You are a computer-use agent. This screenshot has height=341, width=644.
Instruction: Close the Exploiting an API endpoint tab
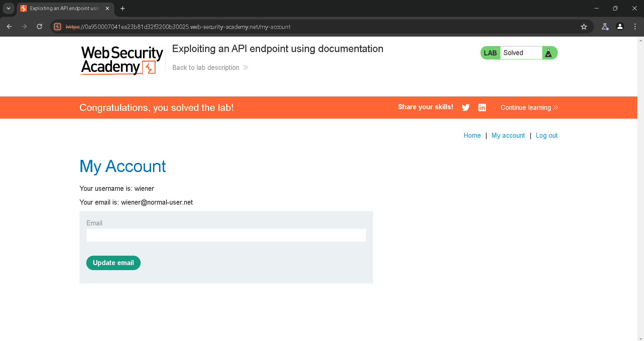(107, 8)
